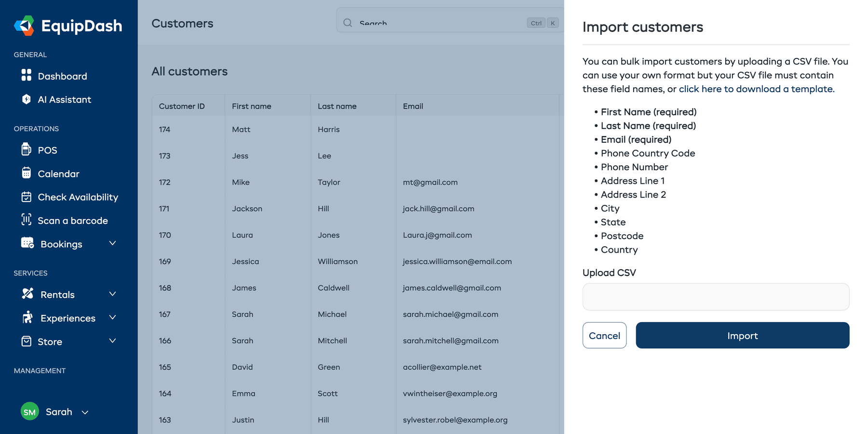The image size is (868, 434).
Task: Expand the Bookings dropdown
Action: [x=112, y=244]
